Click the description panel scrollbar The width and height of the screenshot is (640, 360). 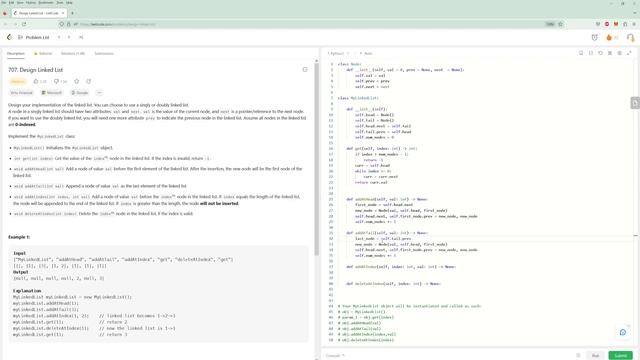316,159
